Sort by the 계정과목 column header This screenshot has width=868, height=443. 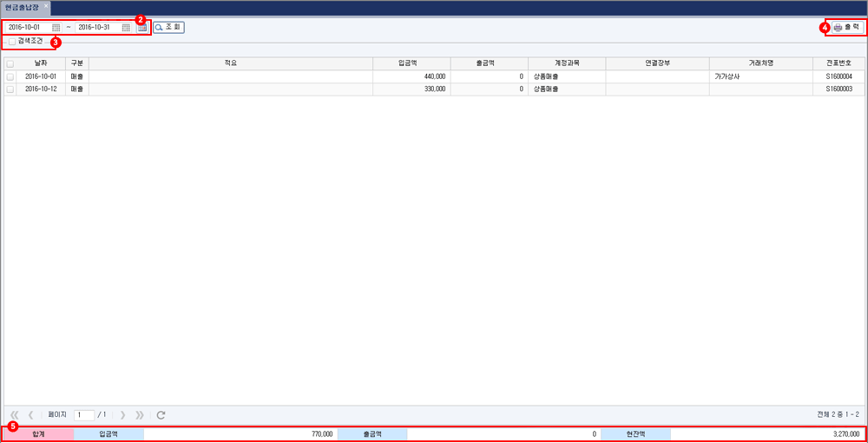pos(567,63)
